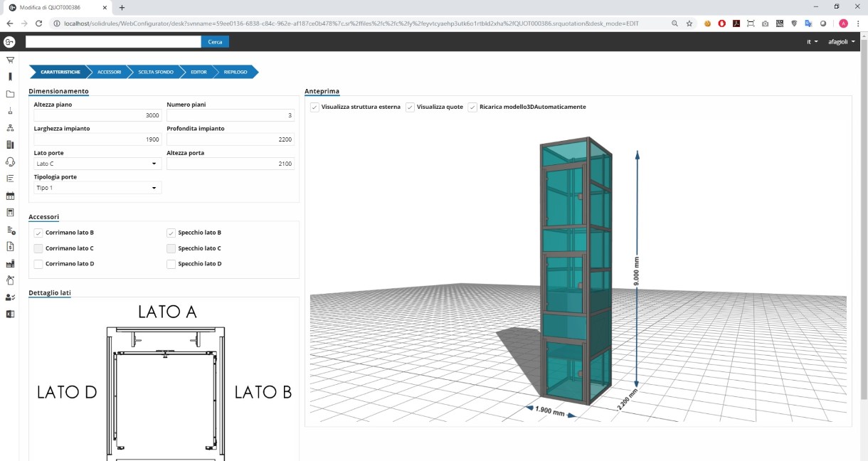Viewport: 868px width, 461px height.
Task: Open the language 'it' dropdown
Action: click(812, 42)
